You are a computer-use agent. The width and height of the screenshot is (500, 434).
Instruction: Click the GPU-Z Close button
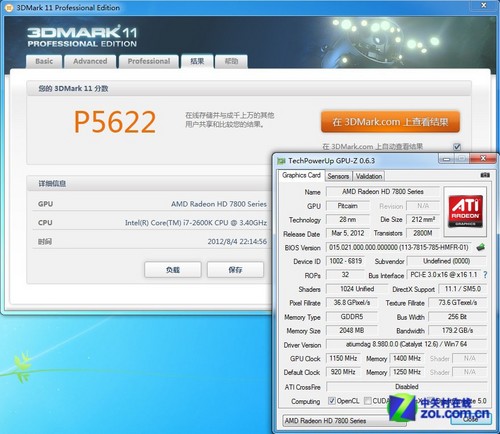tap(471, 419)
